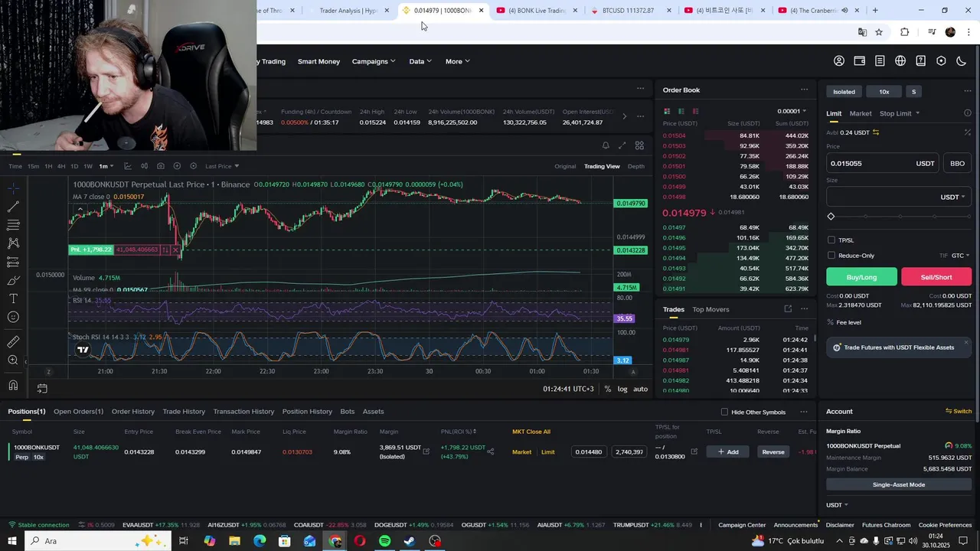Open the Position History tab
The width and height of the screenshot is (980, 551).
(307, 412)
